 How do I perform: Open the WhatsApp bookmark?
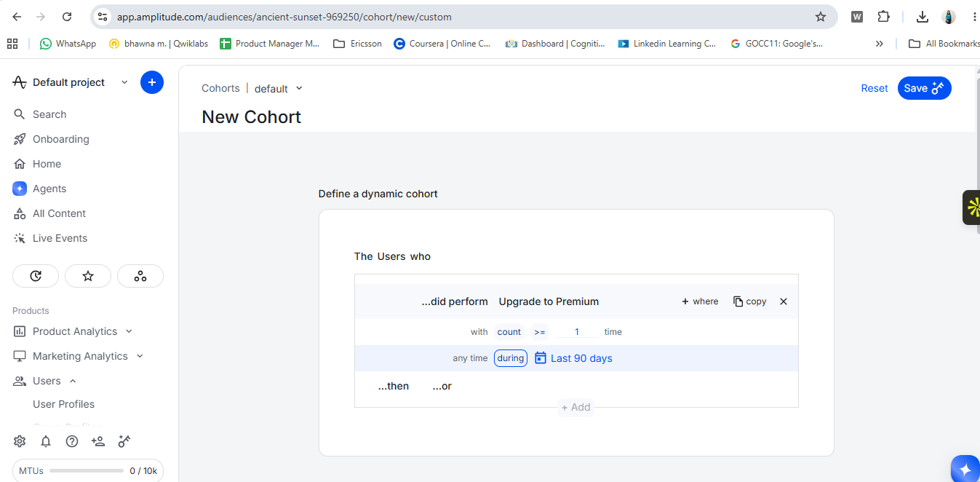pos(68,44)
